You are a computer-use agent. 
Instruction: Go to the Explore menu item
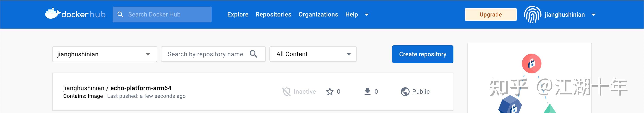click(238, 15)
